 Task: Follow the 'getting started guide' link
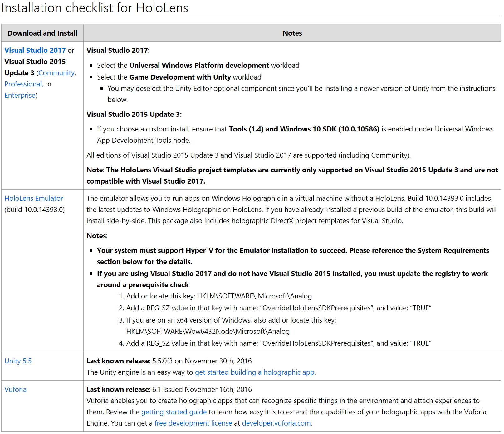(x=174, y=412)
